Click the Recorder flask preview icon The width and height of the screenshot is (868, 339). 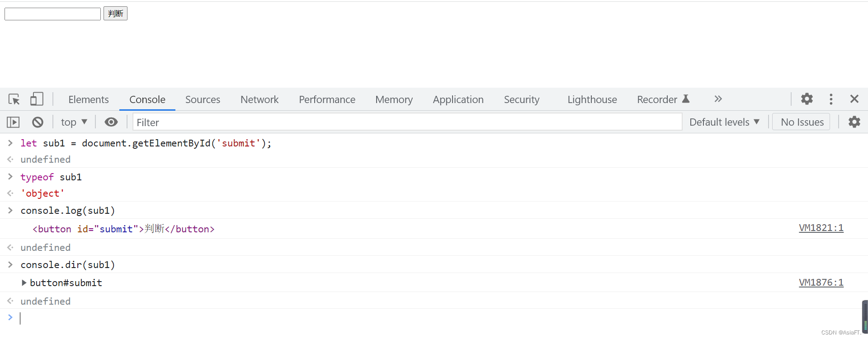tap(686, 99)
